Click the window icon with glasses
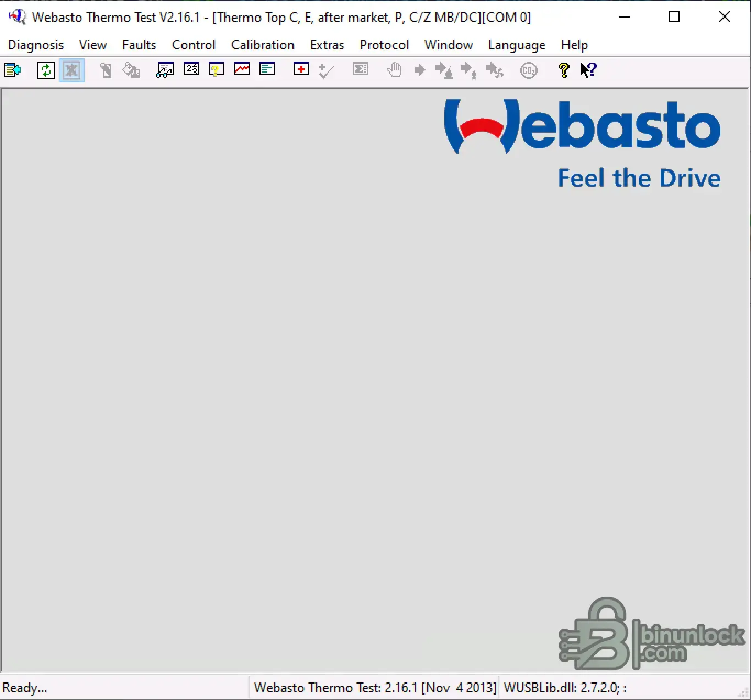Screen dimensions: 751x700 pyautogui.click(x=165, y=70)
